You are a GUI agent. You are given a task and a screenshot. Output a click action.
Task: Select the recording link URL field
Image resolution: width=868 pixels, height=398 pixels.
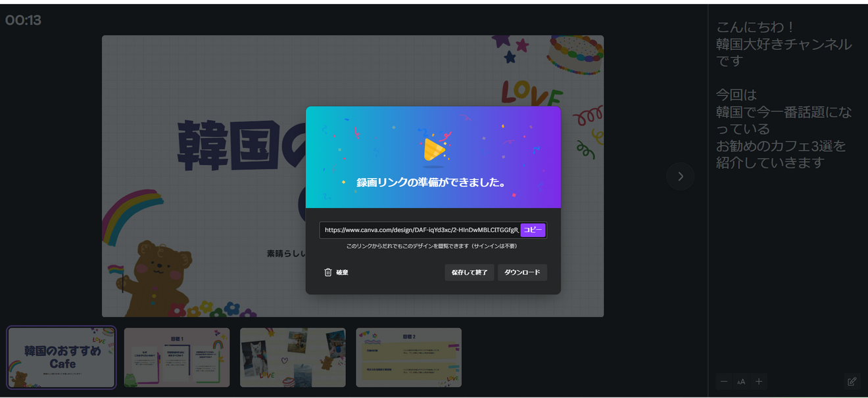pyautogui.click(x=421, y=230)
